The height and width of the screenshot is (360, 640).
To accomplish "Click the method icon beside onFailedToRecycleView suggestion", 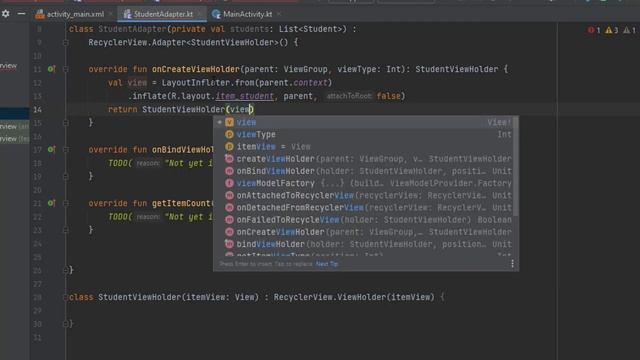I will point(229,220).
